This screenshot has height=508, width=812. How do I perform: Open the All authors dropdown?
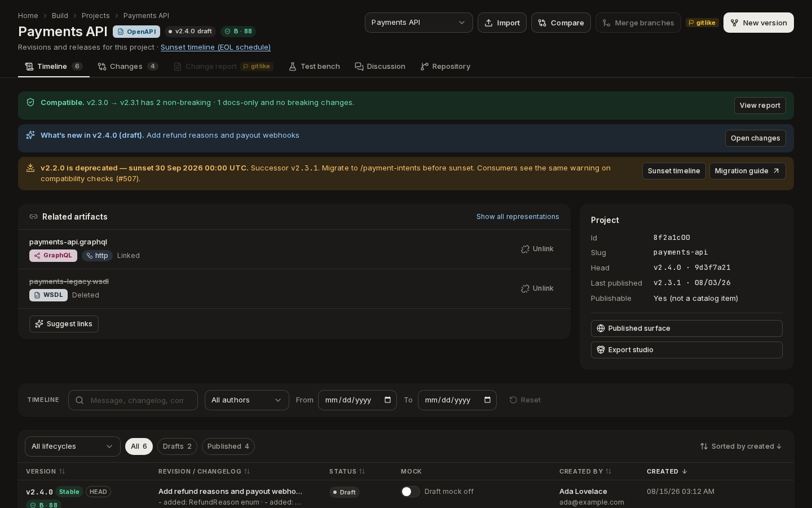247,400
